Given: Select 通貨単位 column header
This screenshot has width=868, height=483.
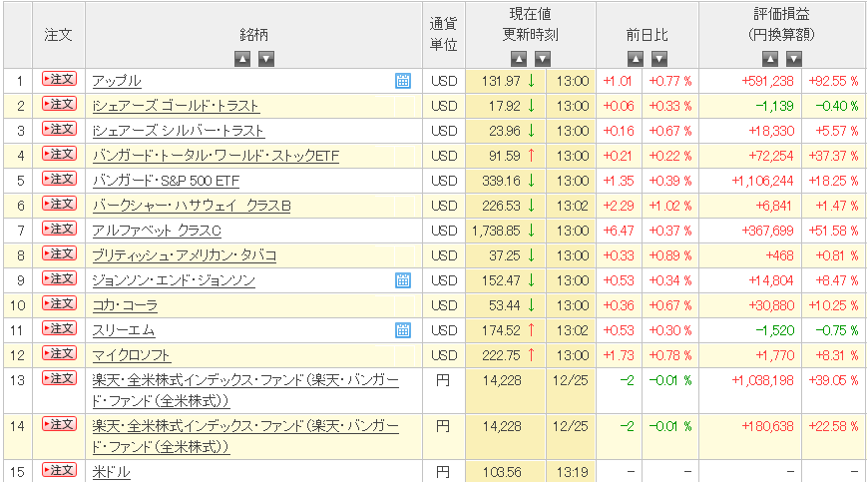Looking at the screenshot, I should [x=443, y=34].
